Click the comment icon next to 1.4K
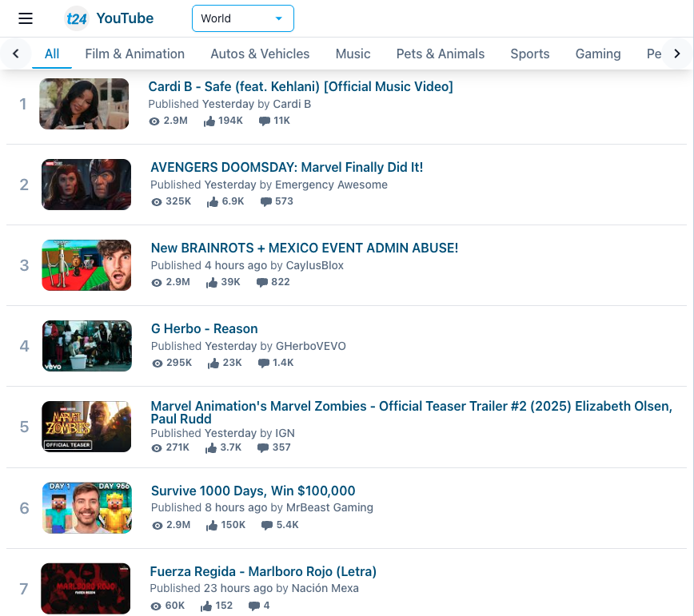This screenshot has height=616, width=694. click(264, 364)
